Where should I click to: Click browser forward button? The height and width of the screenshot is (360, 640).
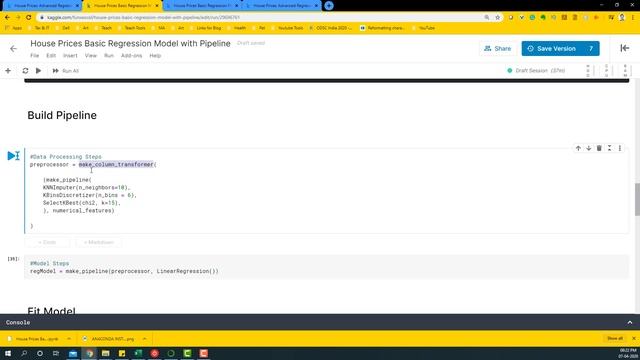tap(18, 18)
